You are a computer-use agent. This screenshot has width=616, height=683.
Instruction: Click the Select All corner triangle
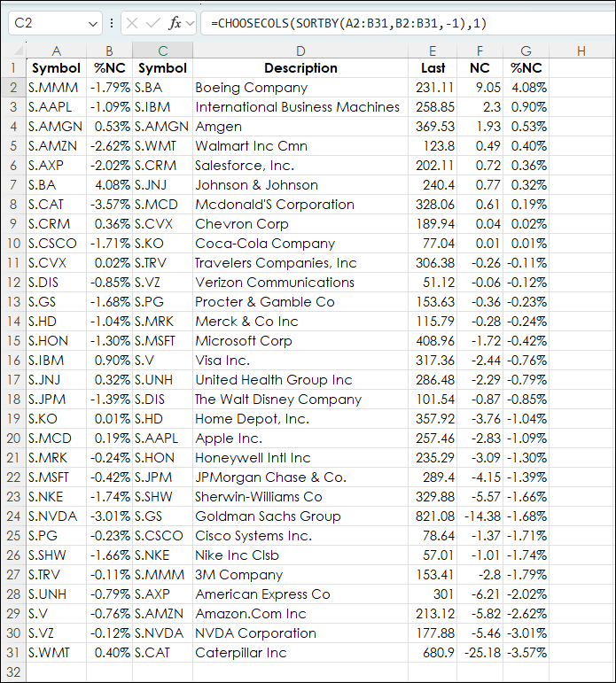coord(13,51)
